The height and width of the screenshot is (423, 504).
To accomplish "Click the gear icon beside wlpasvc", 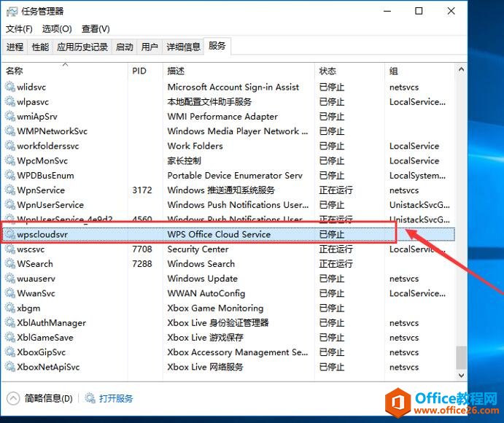I will [10, 101].
